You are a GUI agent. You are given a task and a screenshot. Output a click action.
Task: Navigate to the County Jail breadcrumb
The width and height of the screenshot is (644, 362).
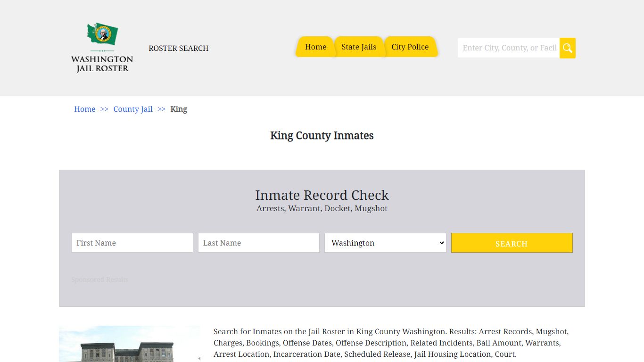(133, 109)
